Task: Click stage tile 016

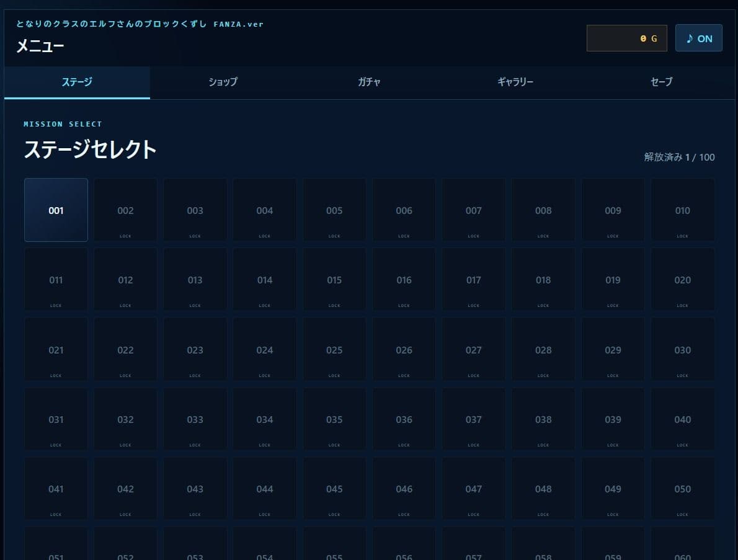Action: (x=404, y=280)
